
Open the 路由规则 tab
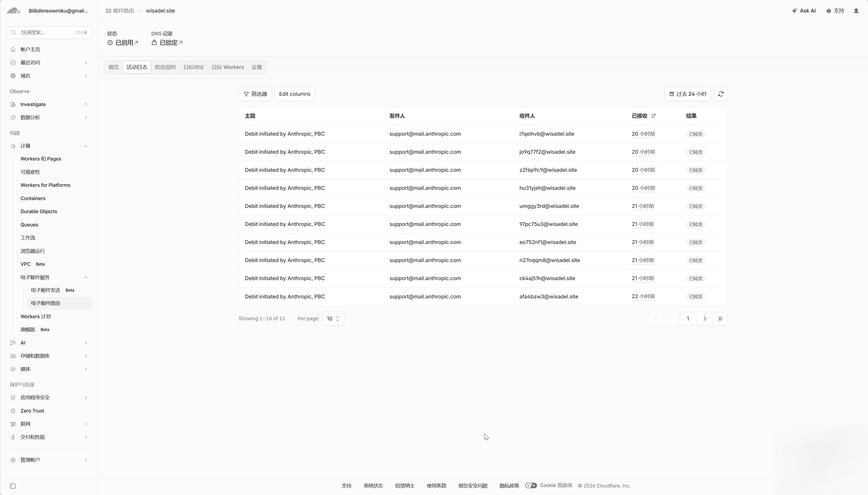click(x=165, y=67)
